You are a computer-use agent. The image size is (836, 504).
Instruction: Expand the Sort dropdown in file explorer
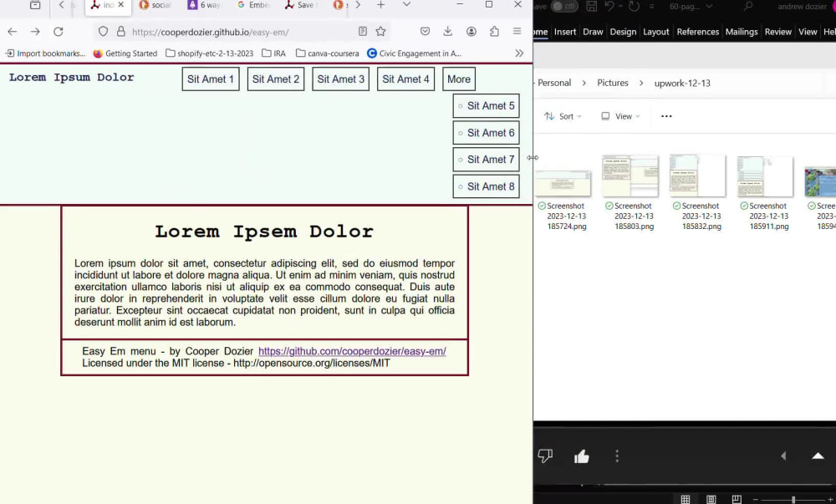(563, 116)
